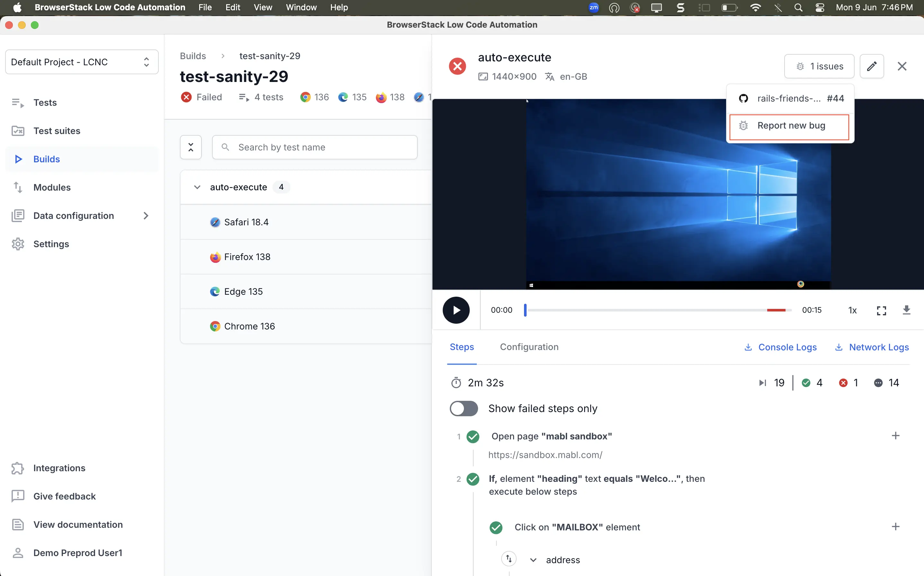Screen dimensions: 924x576
Task: Click the Wi-Fi menu bar icon
Action: [755, 8]
